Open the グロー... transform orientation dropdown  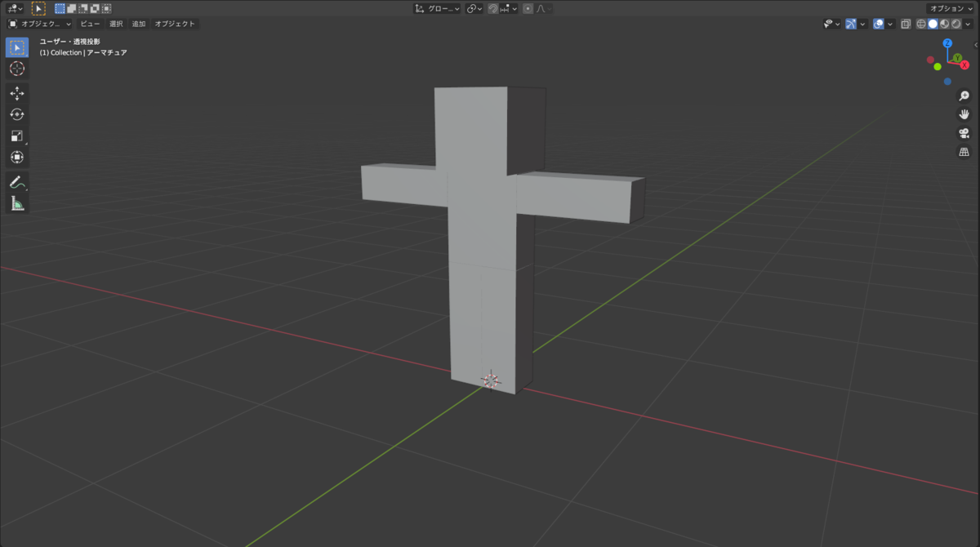point(437,9)
